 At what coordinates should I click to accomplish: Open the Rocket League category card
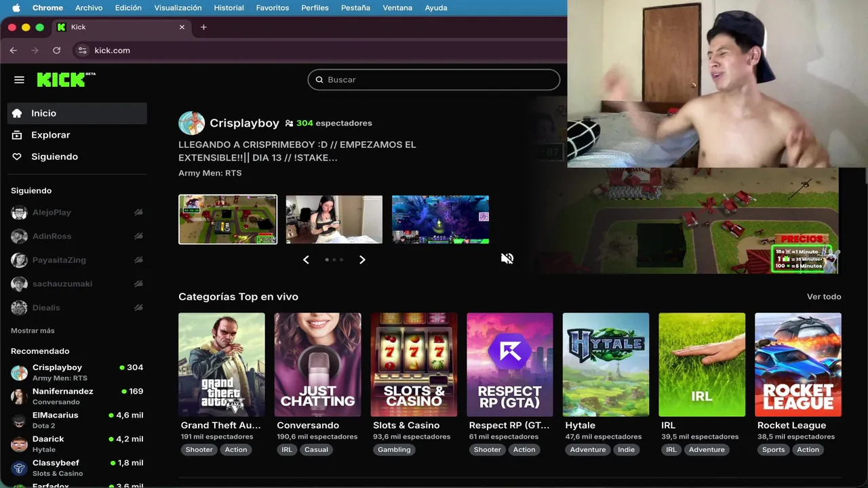(x=798, y=365)
